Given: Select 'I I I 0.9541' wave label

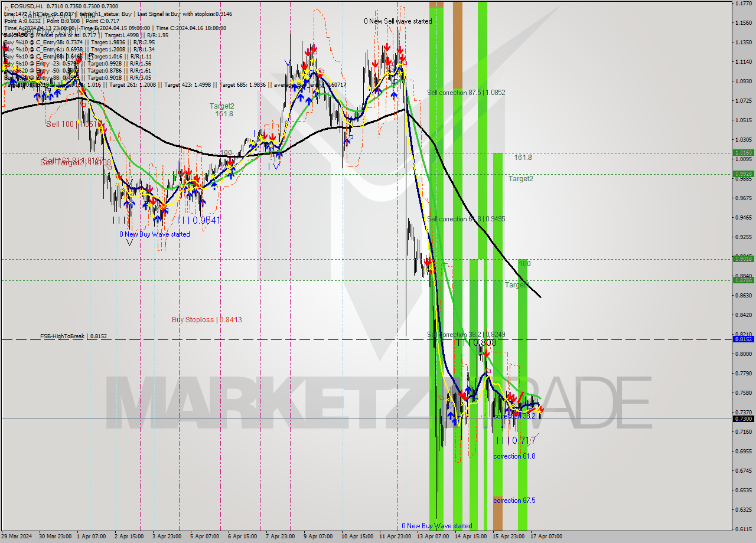Looking at the screenshot, I should 198,220.
